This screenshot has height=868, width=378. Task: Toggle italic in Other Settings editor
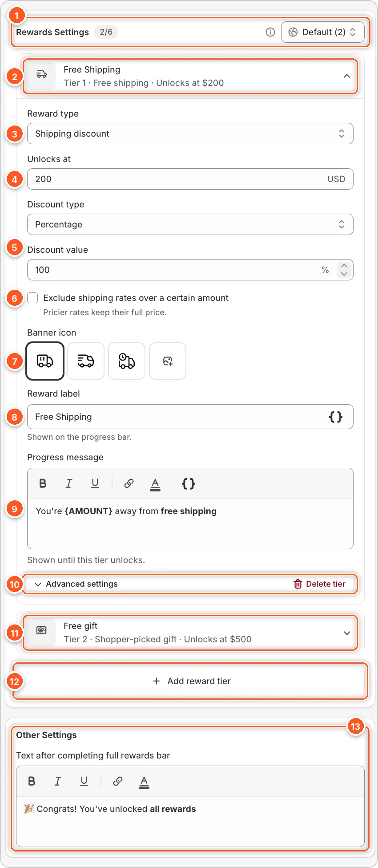point(58,781)
